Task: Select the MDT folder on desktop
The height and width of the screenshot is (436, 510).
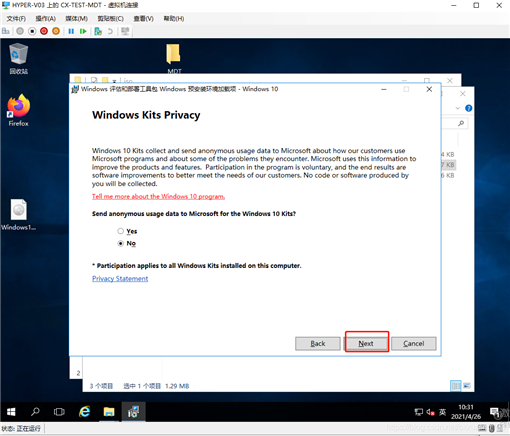Action: pos(174,58)
